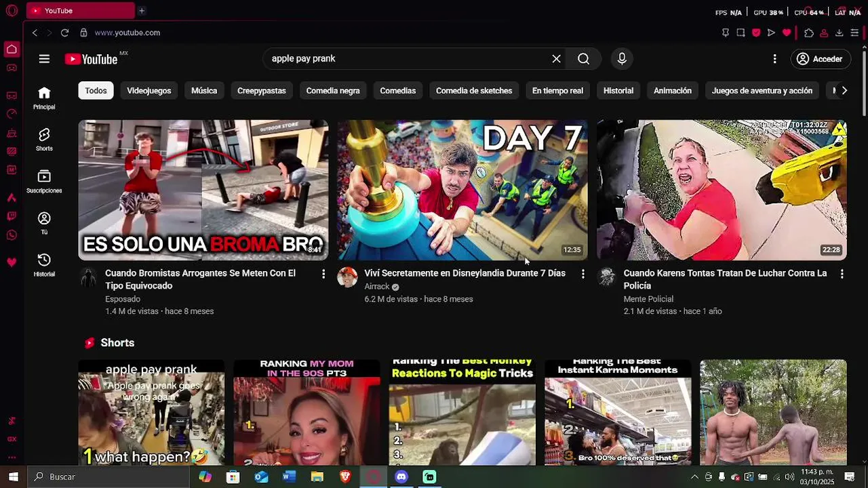Start voice search with the microphone icon
Screen dimensions: 868x488
coord(622,59)
